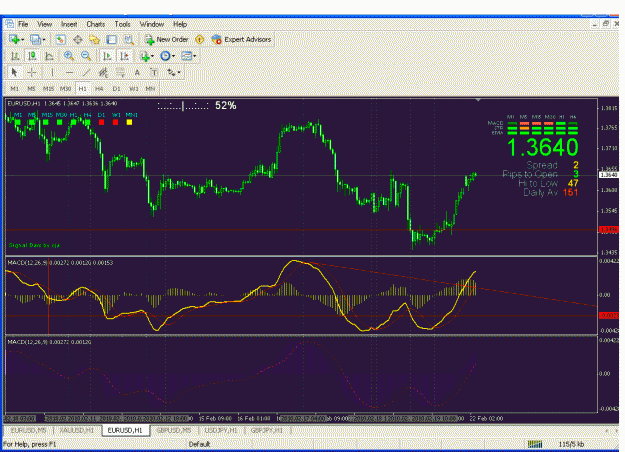The height and width of the screenshot is (452, 625).
Task: Click the application icon left of File
Action: click(9, 24)
